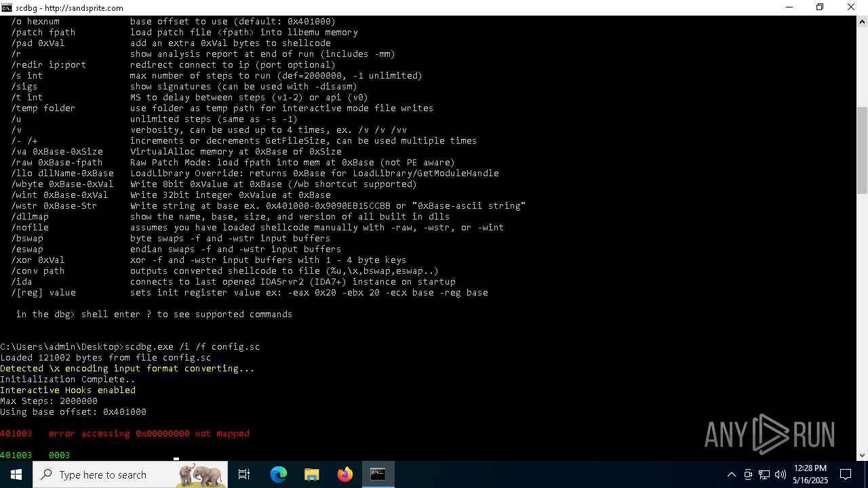Click the '/patch fpath' option text
868x488 pixels.
(43, 33)
